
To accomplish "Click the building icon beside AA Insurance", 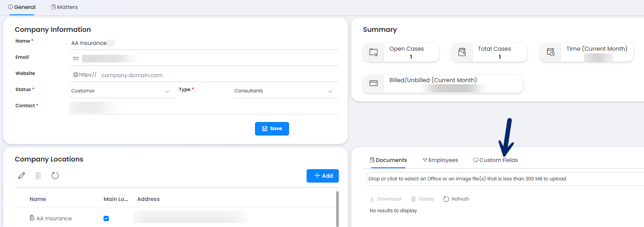I will click(32, 218).
